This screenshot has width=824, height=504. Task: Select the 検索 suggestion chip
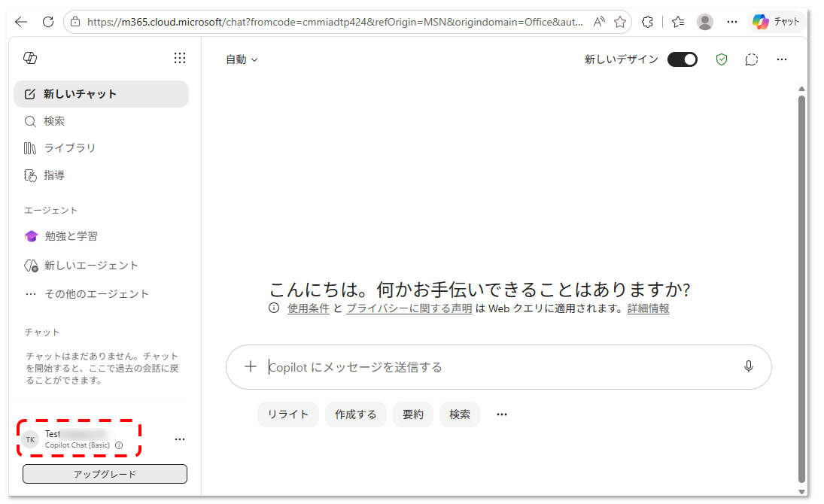460,414
